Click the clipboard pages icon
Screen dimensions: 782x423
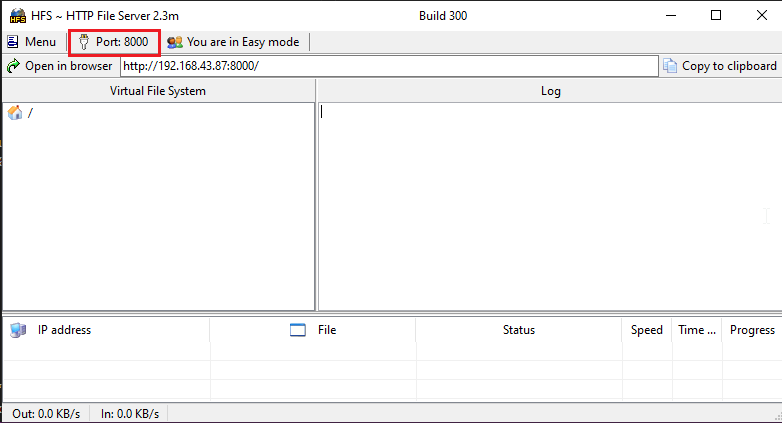pos(670,66)
